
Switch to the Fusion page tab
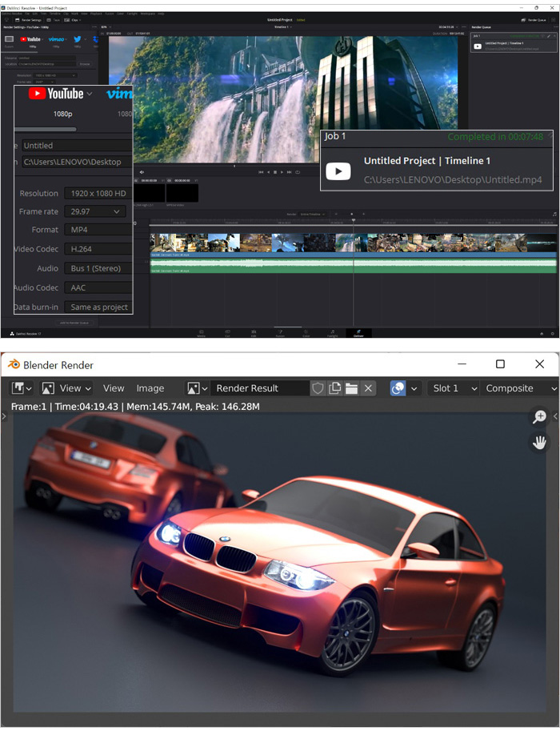pos(280,333)
